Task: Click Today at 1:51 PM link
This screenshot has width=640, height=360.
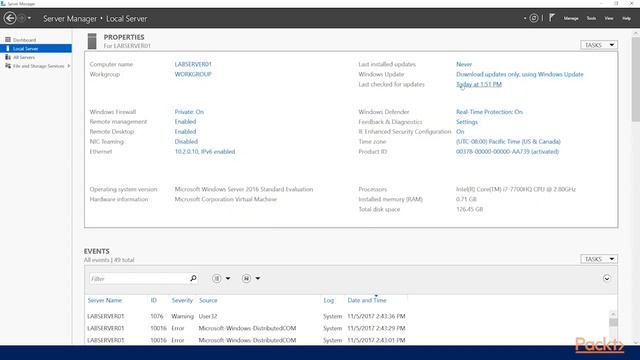Action: (479, 84)
